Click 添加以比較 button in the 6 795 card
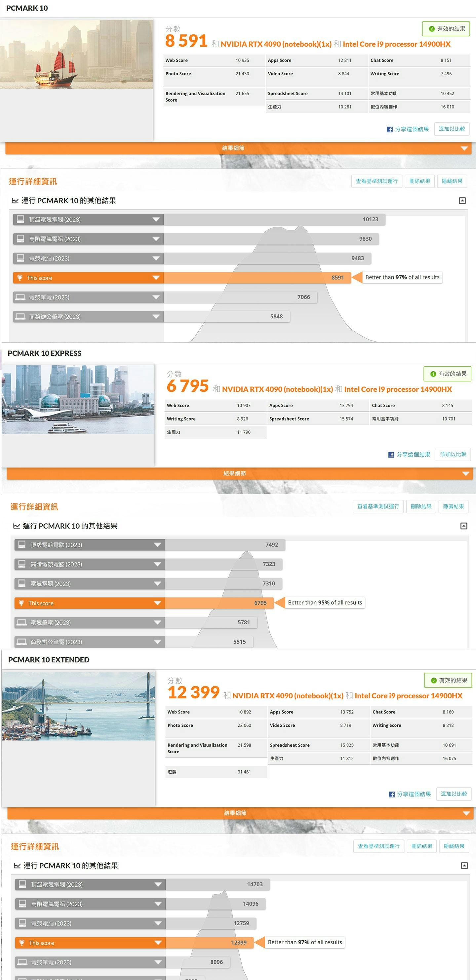 (x=453, y=454)
